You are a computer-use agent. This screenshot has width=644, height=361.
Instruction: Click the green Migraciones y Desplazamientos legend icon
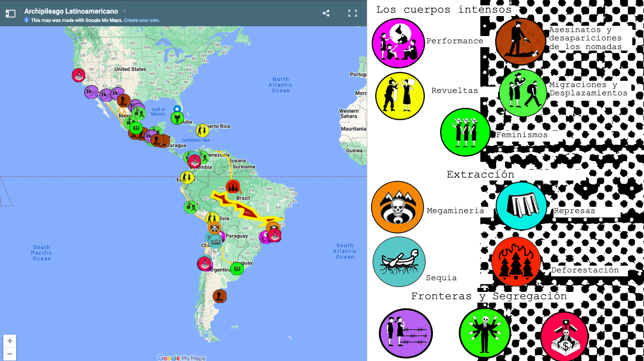pyautogui.click(x=523, y=93)
